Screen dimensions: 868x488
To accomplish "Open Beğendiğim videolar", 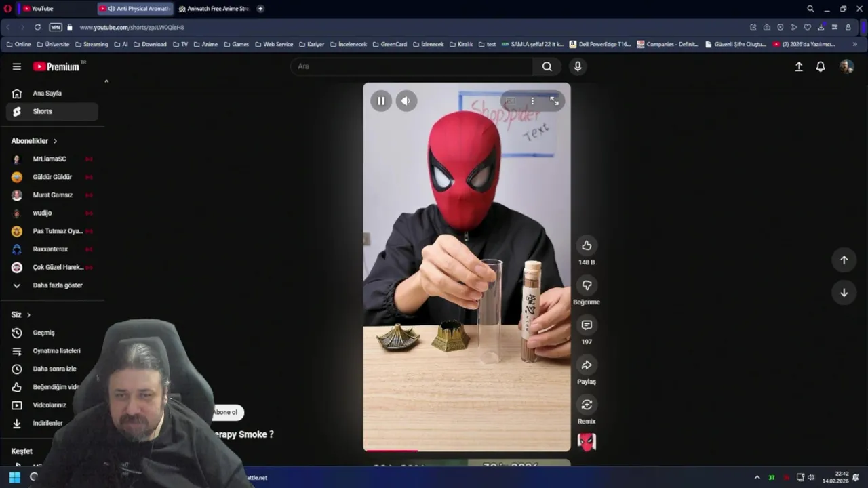I will pyautogui.click(x=46, y=387).
